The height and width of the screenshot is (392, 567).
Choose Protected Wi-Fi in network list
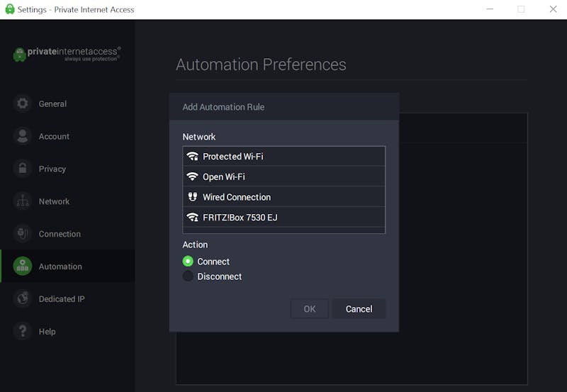tap(284, 156)
